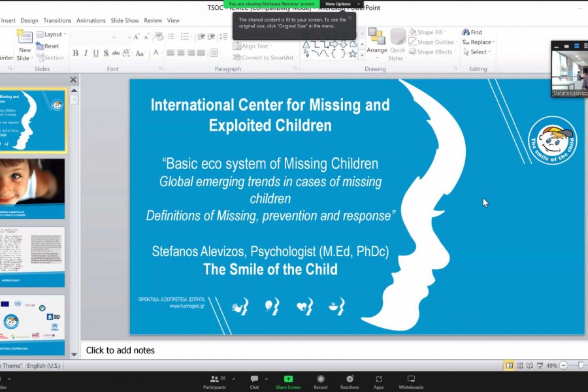Increase the list indent level
The width and height of the screenshot is (588, 392).
212,37
